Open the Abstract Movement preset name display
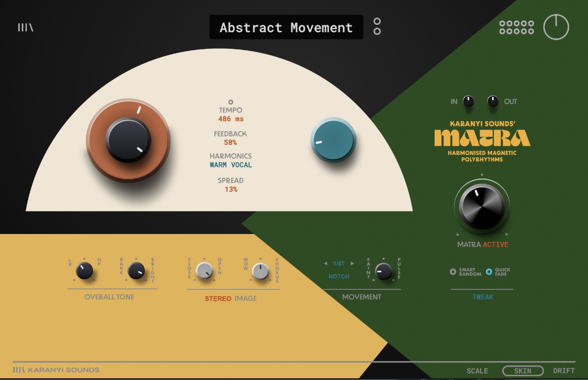 click(286, 27)
